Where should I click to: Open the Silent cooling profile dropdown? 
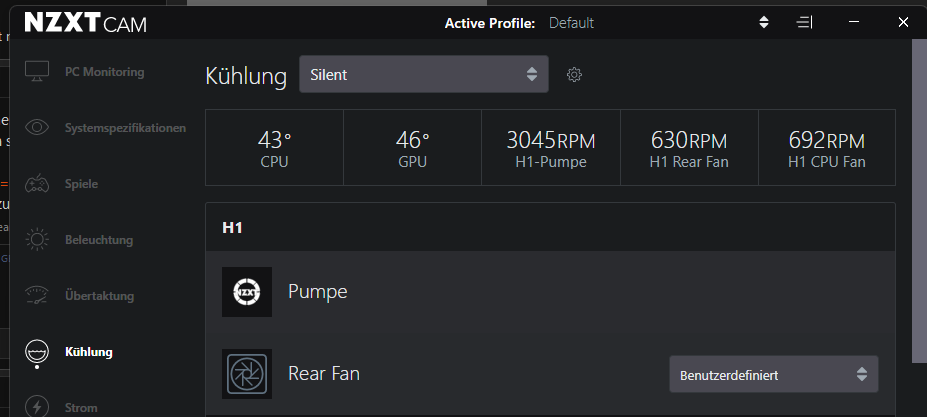tap(423, 74)
